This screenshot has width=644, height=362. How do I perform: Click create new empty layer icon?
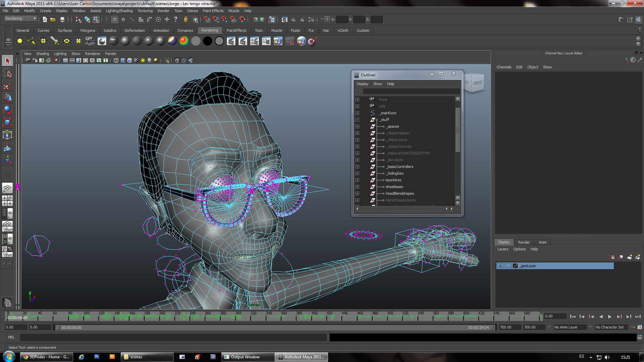[629, 257]
